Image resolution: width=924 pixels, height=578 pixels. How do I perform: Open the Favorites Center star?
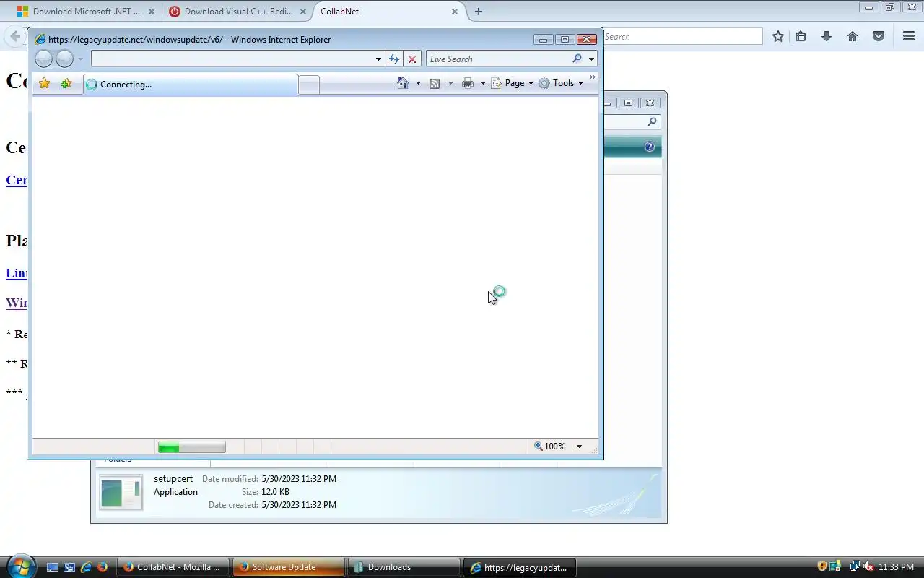[x=45, y=84]
